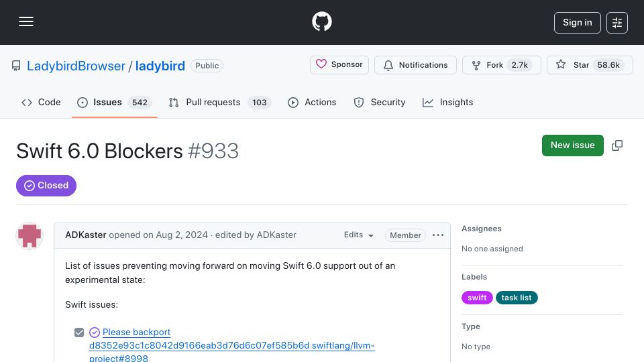Expand the Edits history dropdown
Viewport: 644px width, 362px height.
[358, 235]
